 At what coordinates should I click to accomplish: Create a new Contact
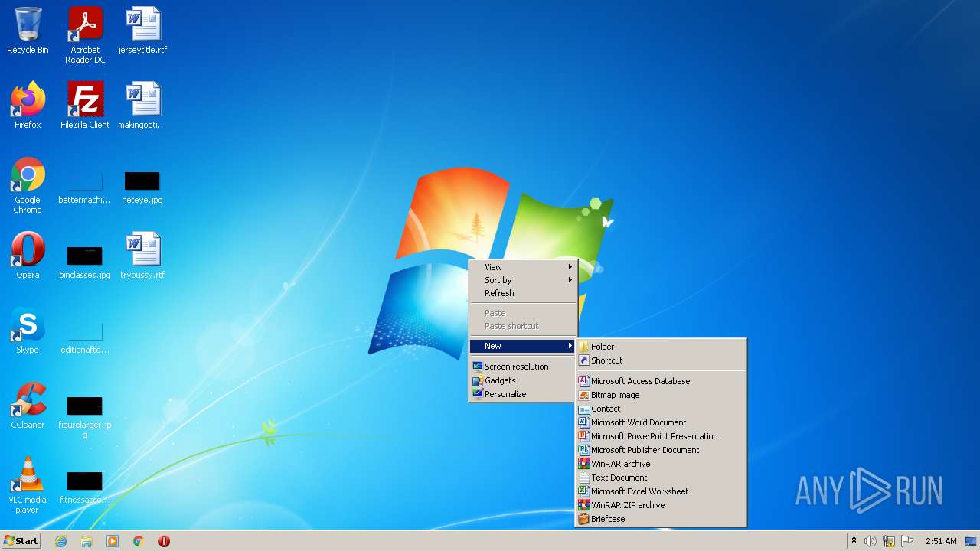click(x=661, y=409)
